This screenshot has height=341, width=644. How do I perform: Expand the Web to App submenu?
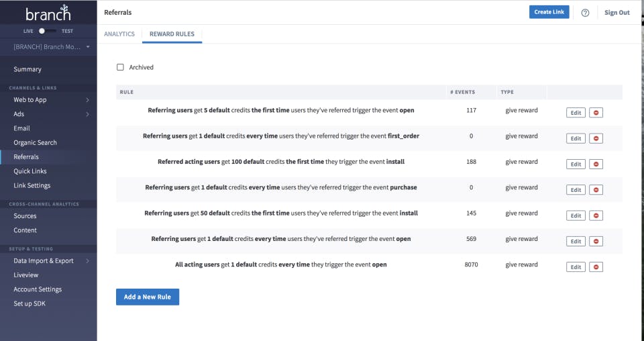[x=87, y=100]
